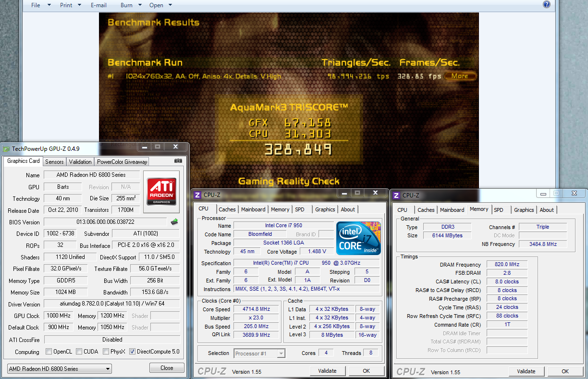
Task: Click the NB Frequency 3484.8 MHz value
Action: pyautogui.click(x=543, y=244)
